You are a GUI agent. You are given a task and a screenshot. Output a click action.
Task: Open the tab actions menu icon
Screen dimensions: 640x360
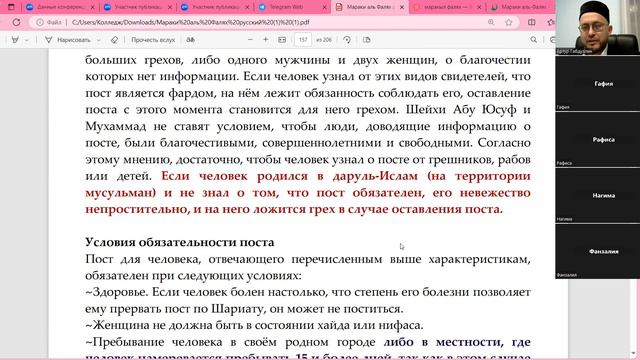[11, 7]
